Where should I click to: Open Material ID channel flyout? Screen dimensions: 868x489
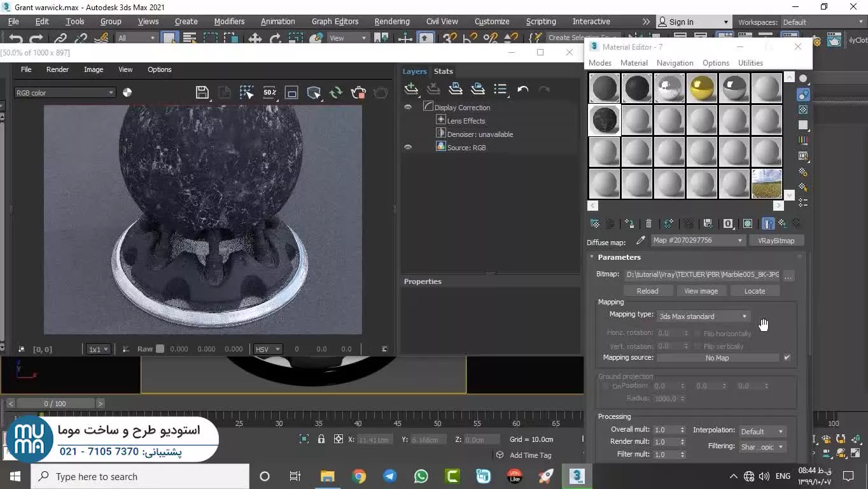728,223
